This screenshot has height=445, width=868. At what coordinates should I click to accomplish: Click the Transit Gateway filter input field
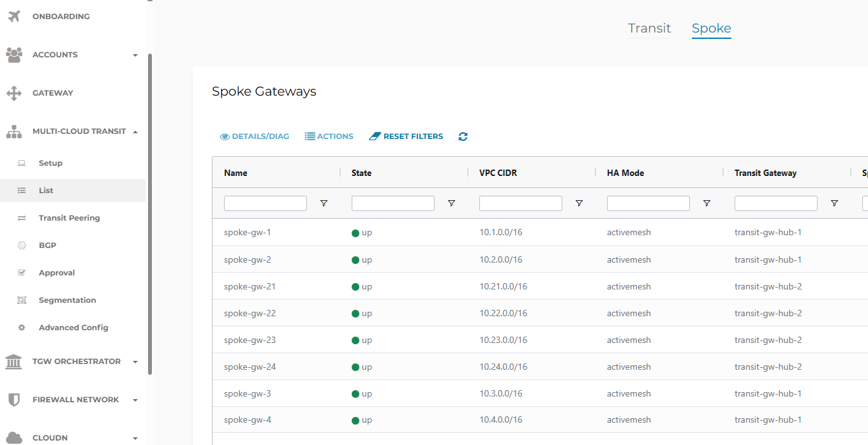point(776,203)
